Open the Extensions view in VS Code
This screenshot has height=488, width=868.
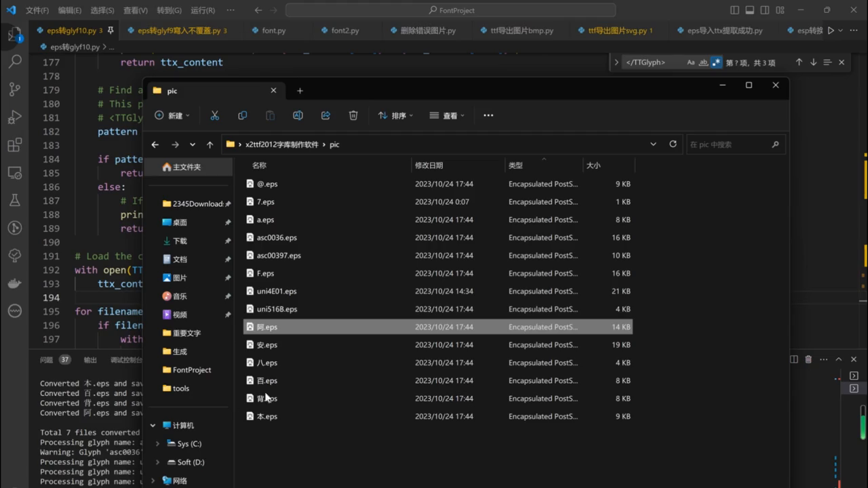pos(14,145)
